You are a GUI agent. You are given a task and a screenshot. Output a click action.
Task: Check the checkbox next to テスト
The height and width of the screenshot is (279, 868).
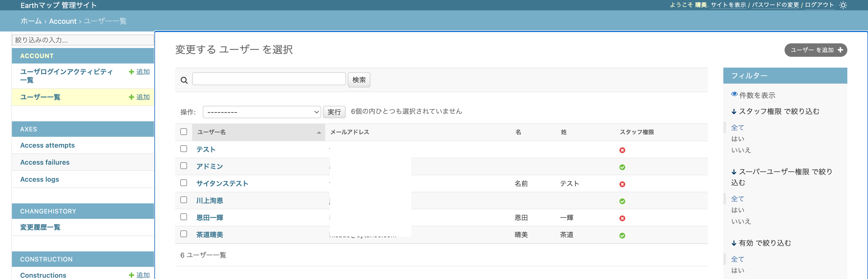click(x=183, y=148)
